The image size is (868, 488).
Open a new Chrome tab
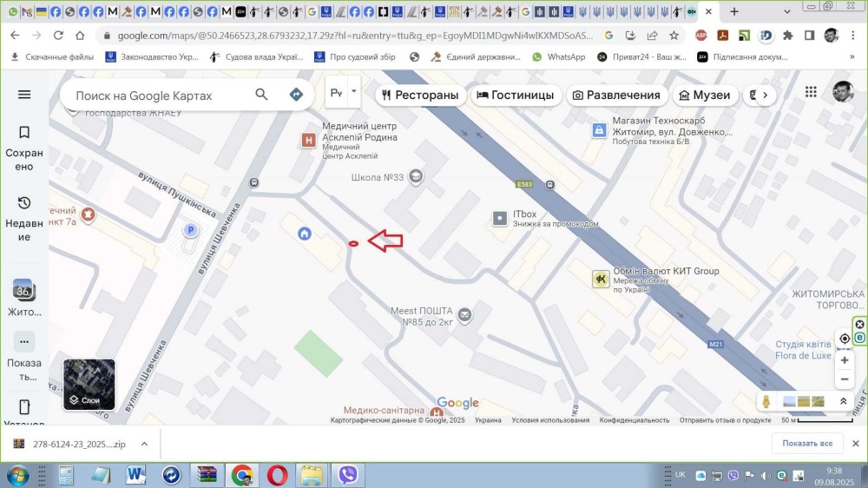pos(734,11)
